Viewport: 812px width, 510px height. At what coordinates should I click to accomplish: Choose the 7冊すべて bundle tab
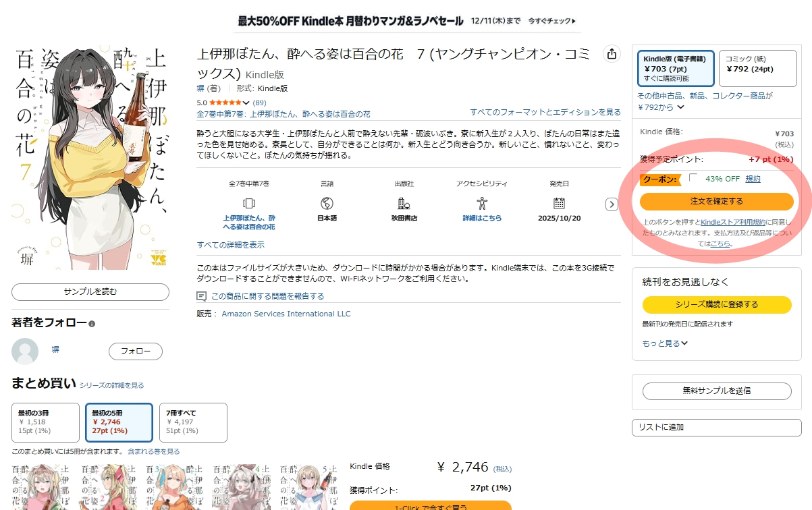pyautogui.click(x=192, y=422)
